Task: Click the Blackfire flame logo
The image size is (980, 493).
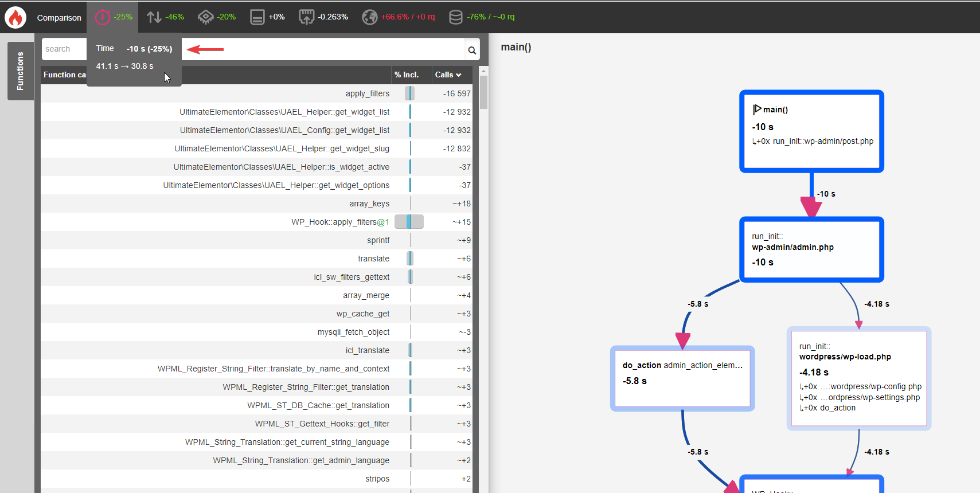Action: coord(15,17)
